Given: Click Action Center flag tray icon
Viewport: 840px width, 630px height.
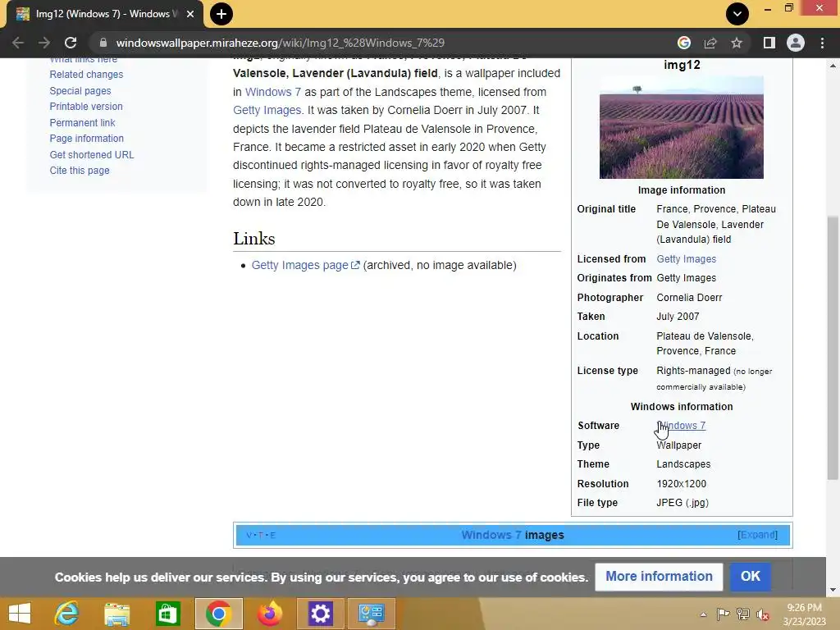Looking at the screenshot, I should [724, 614].
